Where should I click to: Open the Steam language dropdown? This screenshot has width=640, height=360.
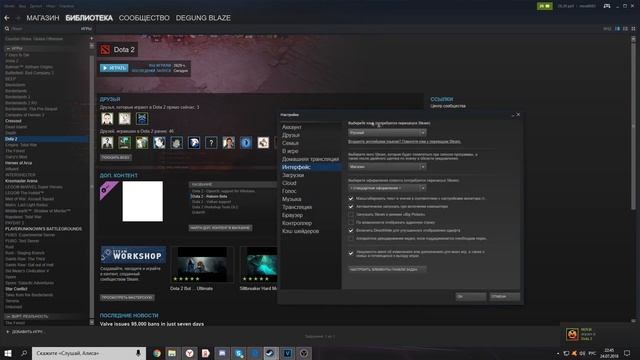(x=387, y=133)
